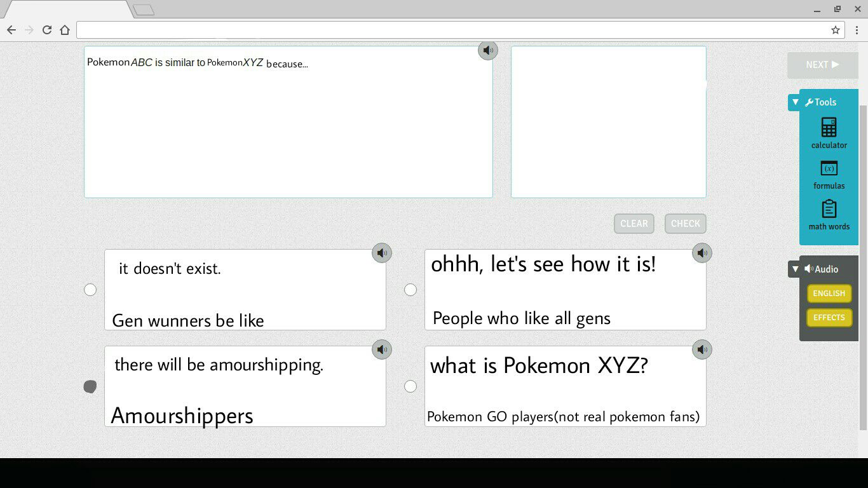Open a new browser tab
The width and height of the screenshot is (868, 488).
coord(144,10)
